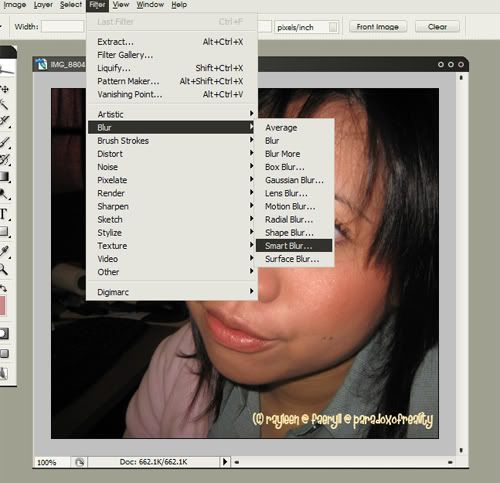Open Pattern Maker

pos(172,81)
